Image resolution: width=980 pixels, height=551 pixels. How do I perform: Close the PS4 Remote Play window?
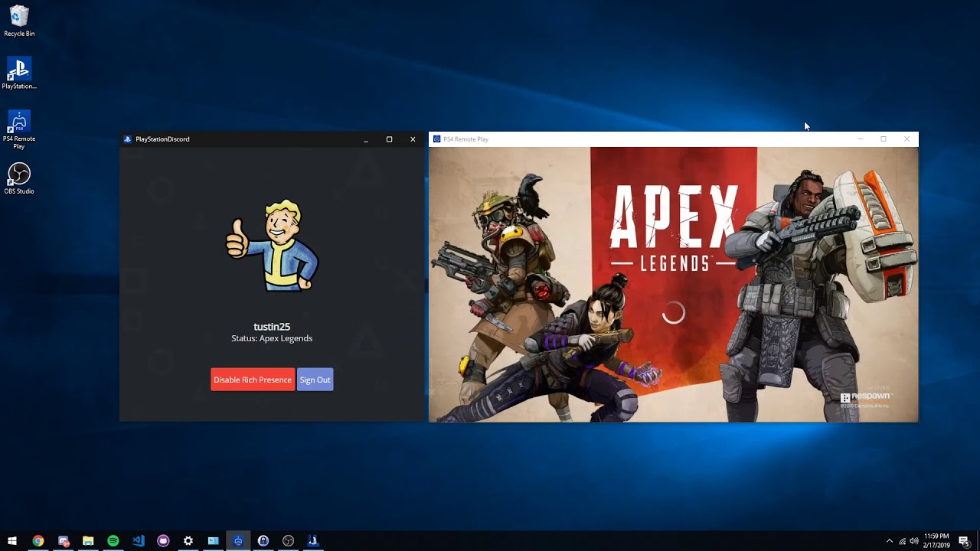click(907, 139)
